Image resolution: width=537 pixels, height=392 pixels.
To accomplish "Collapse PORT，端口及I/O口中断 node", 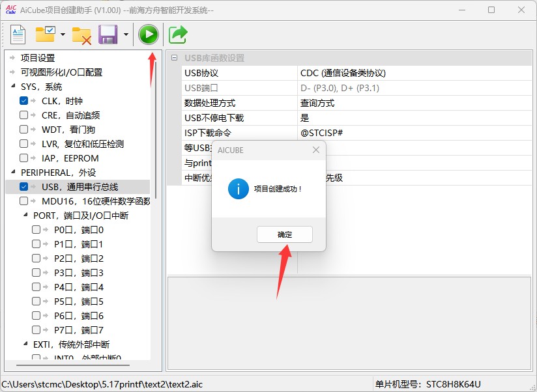I will (x=25, y=215).
